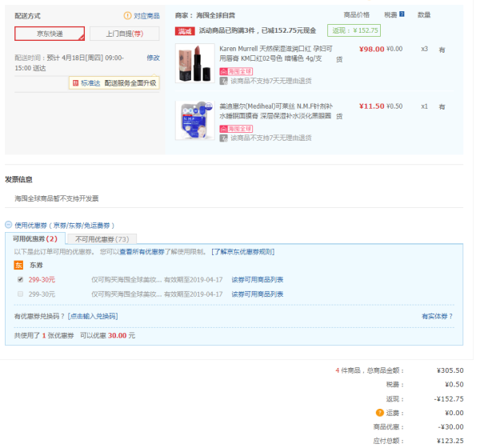The width and height of the screenshot is (480, 448).
Task: Click the ¥98.00 lipstick price
Action: point(371,49)
